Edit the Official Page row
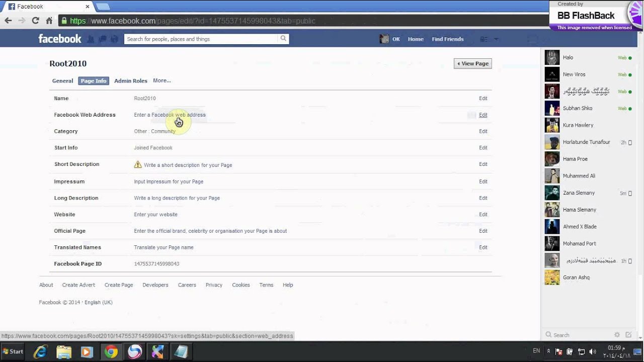 coord(483,231)
